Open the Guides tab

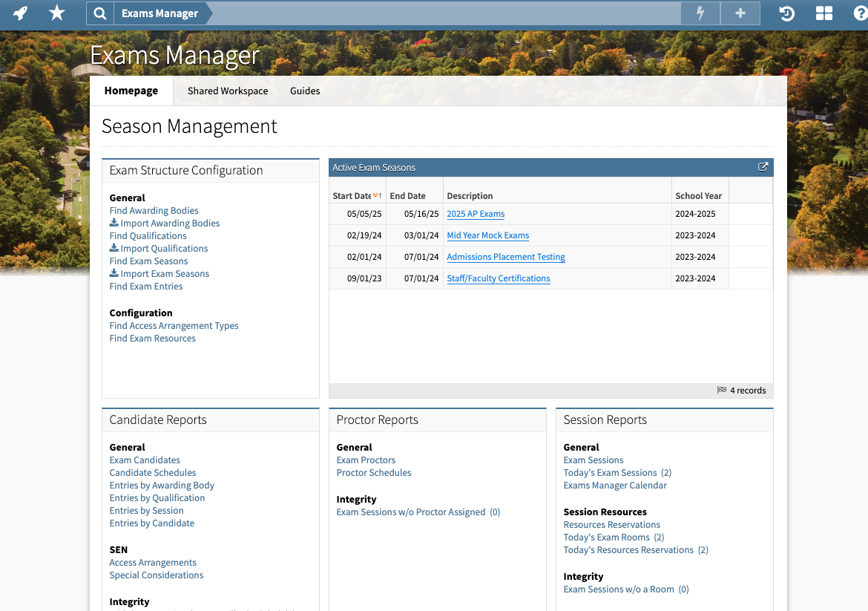[x=304, y=91]
